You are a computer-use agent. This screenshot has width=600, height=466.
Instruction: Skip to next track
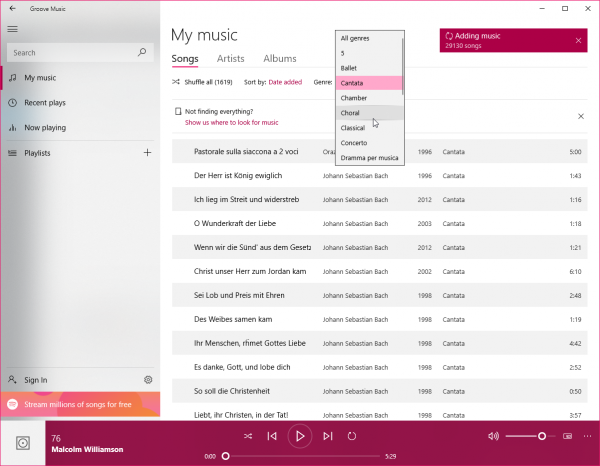pyautogui.click(x=328, y=436)
